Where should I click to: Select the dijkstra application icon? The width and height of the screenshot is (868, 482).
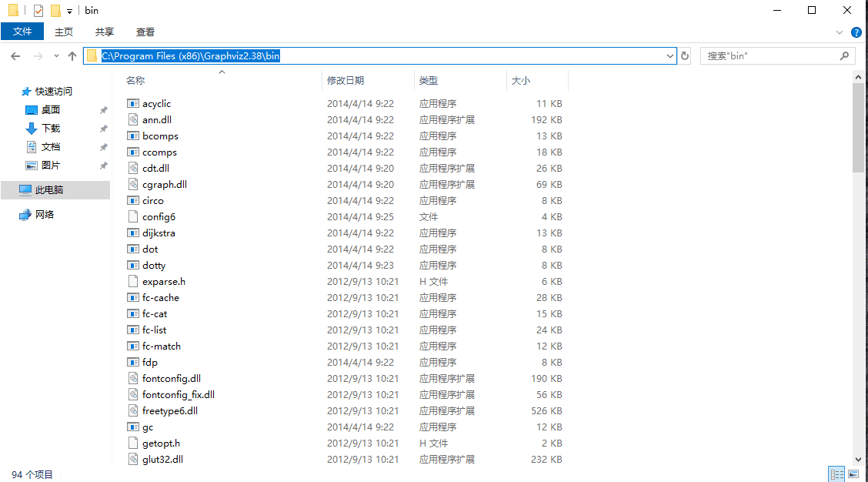[x=133, y=233]
